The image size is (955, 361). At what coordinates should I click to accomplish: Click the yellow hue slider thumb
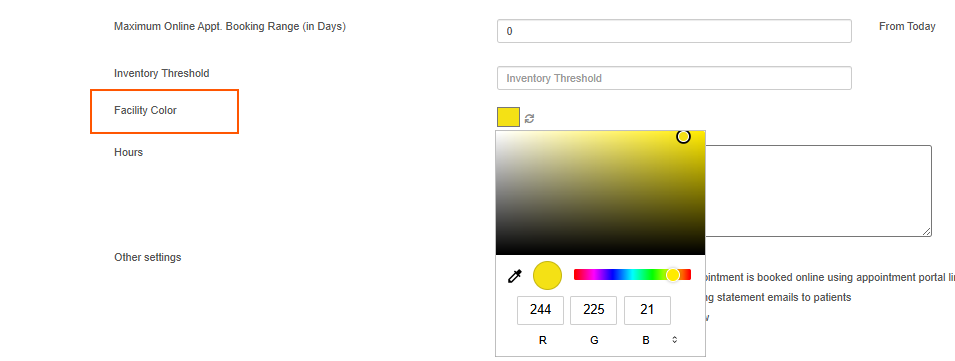pos(672,275)
